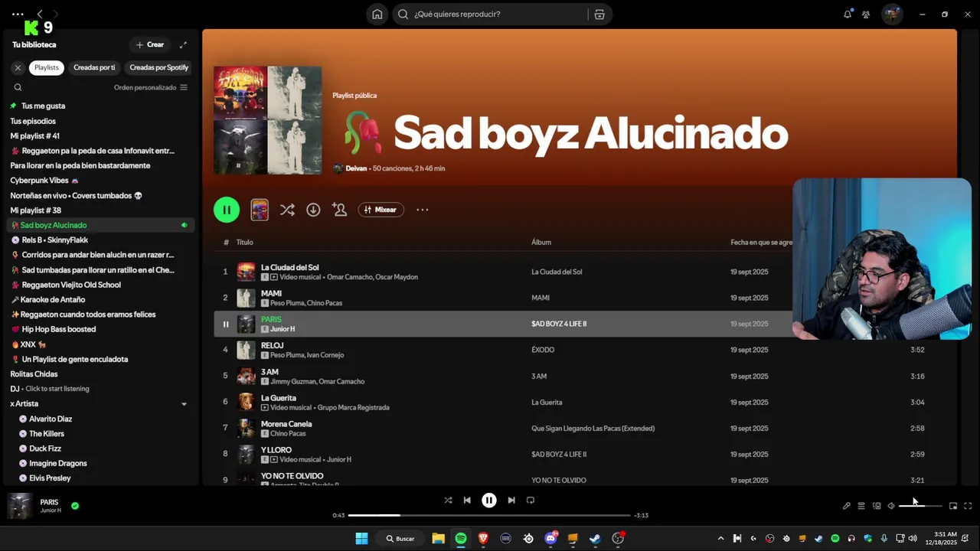Sort by the Título column header

click(x=244, y=242)
